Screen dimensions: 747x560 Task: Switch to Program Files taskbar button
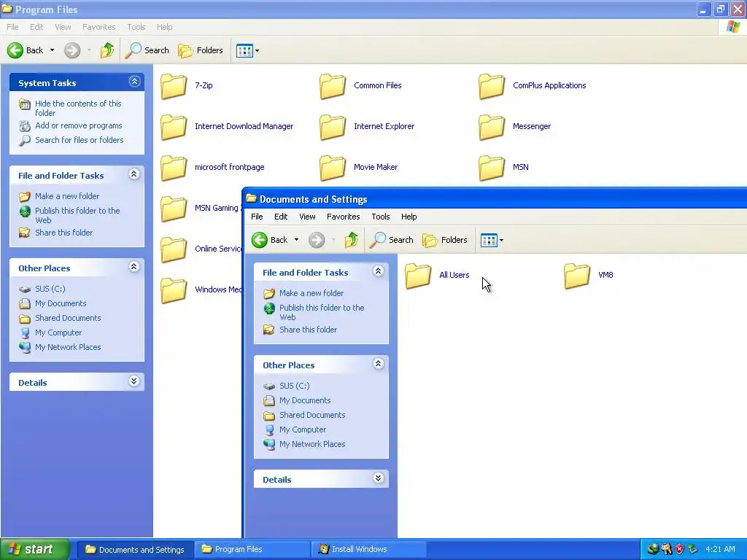pos(252,550)
